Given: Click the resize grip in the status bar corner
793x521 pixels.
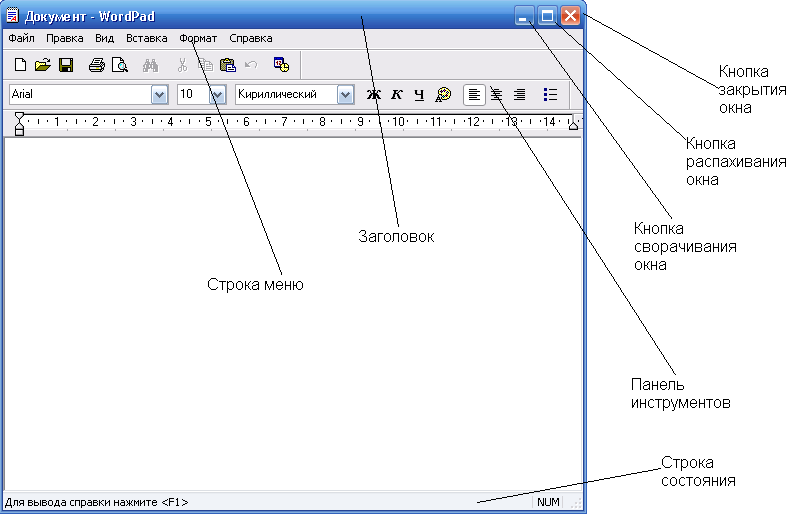Looking at the screenshot, I should (x=576, y=502).
